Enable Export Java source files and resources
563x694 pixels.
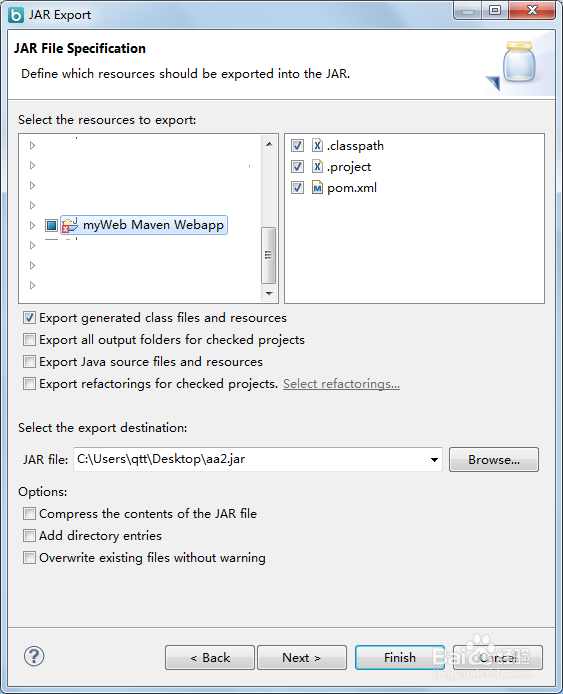tap(29, 362)
